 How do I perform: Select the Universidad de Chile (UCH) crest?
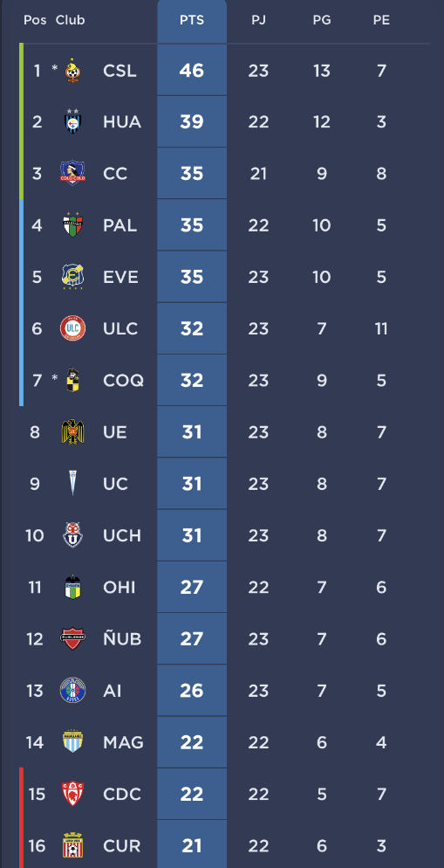coord(72,534)
